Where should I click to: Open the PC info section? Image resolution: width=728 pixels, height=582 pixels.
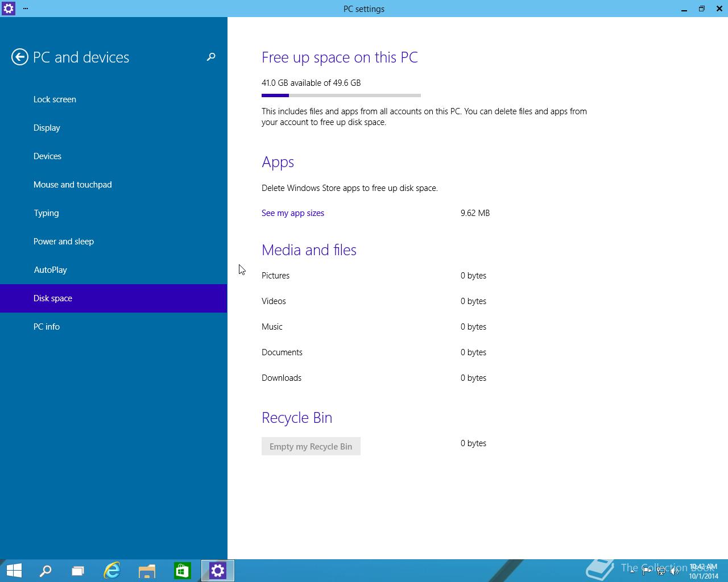[47, 326]
